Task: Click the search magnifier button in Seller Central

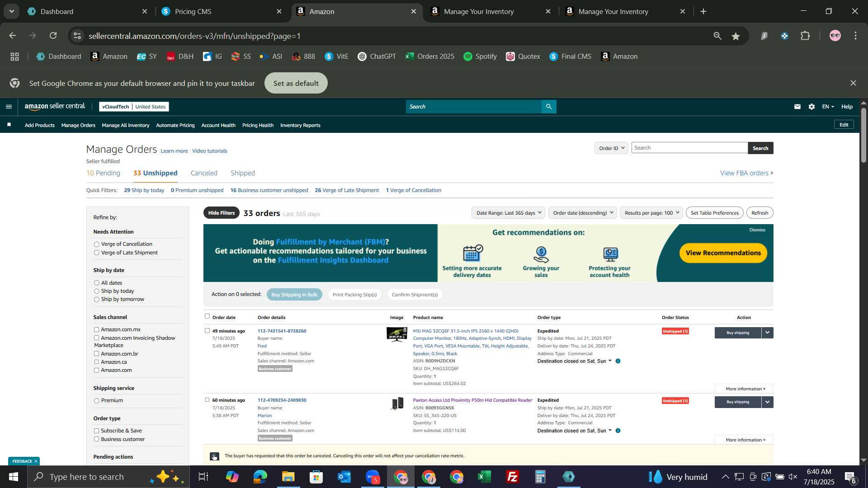Action: coord(549,107)
